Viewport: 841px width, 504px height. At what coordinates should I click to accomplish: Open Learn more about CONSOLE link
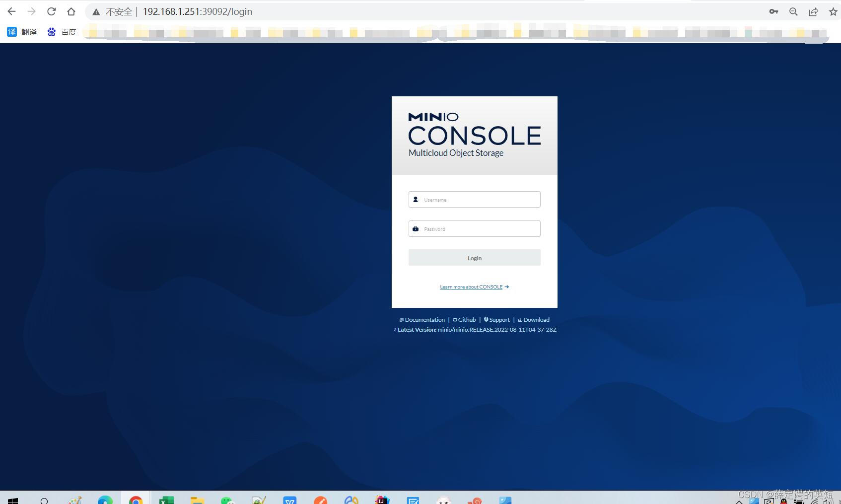tap(474, 287)
